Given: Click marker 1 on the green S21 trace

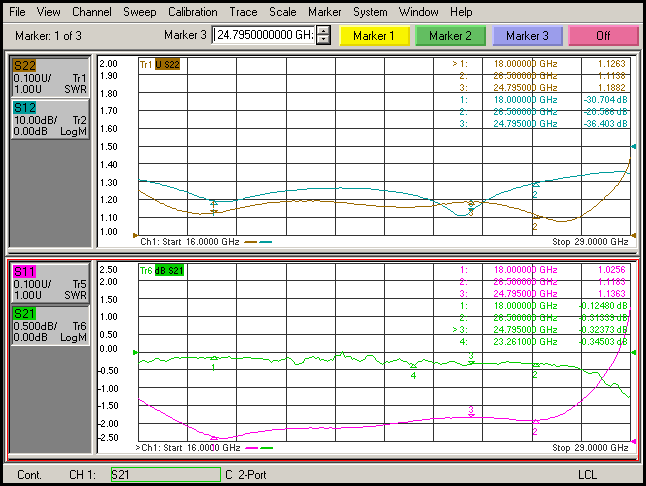Looking at the screenshot, I should (x=214, y=357).
